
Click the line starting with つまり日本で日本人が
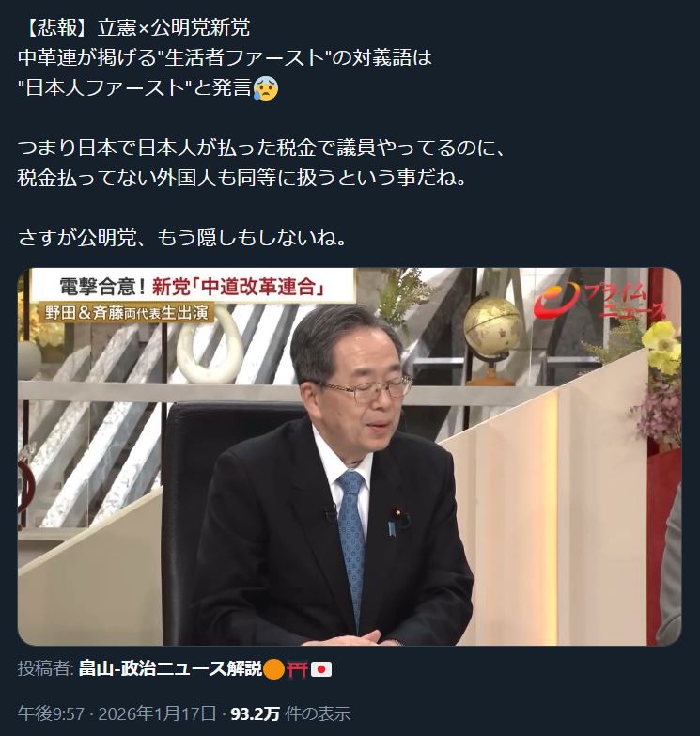pyautogui.click(x=262, y=148)
